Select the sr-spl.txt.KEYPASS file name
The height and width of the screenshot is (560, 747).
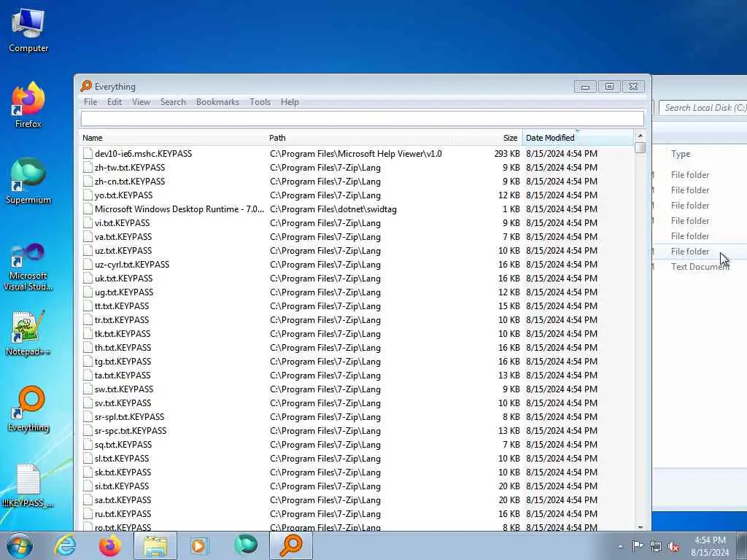[x=129, y=416]
